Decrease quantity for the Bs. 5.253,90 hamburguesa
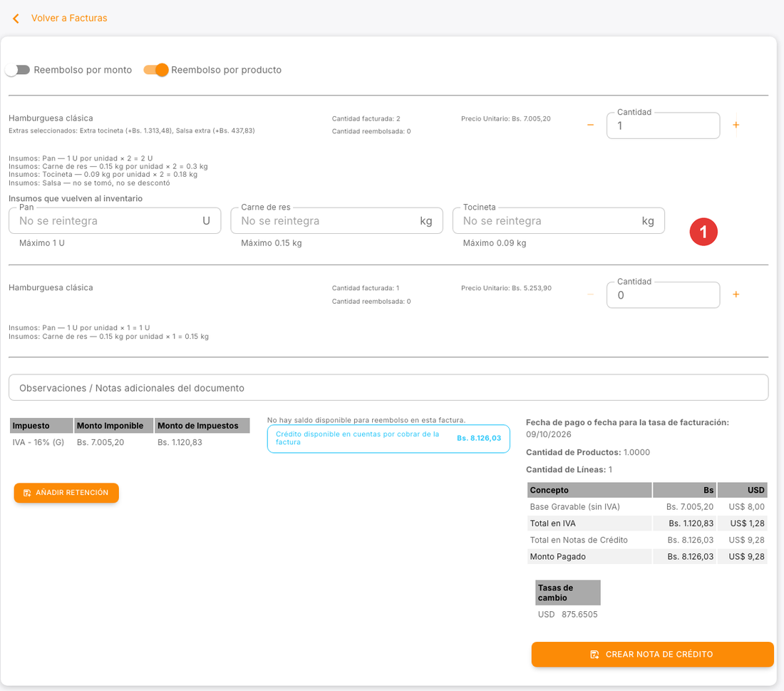 pos(591,295)
